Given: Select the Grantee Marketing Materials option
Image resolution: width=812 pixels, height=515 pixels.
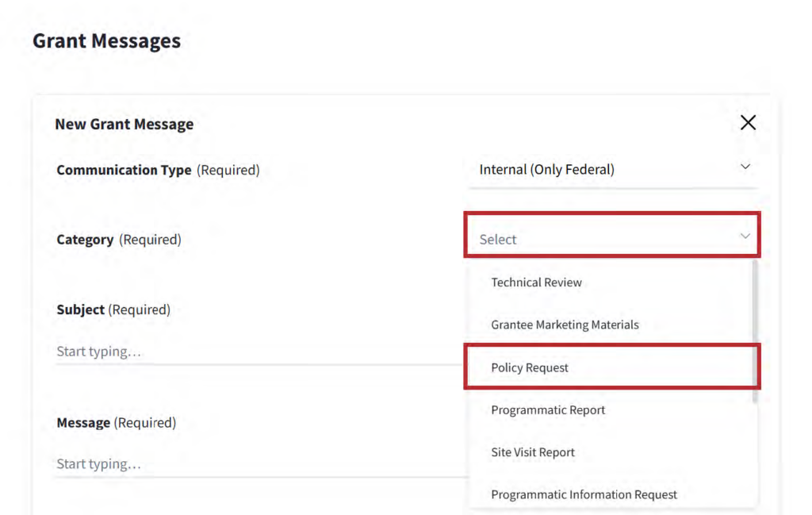Looking at the screenshot, I should click(565, 325).
